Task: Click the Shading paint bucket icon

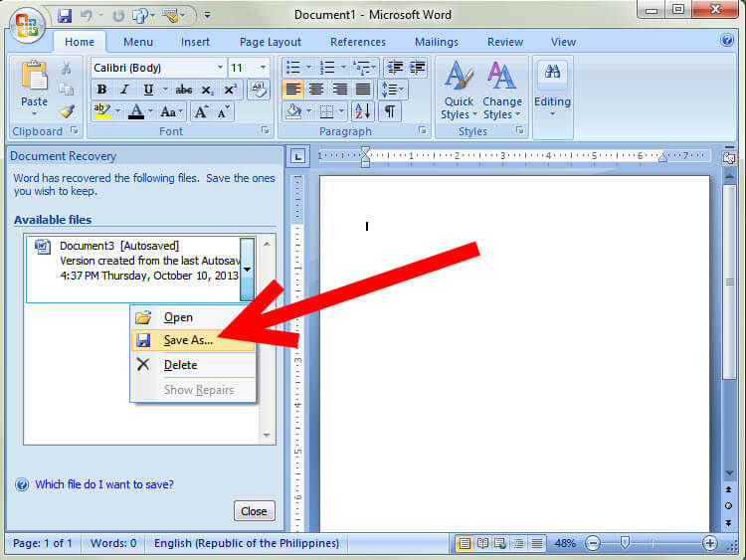Action: tap(293, 111)
